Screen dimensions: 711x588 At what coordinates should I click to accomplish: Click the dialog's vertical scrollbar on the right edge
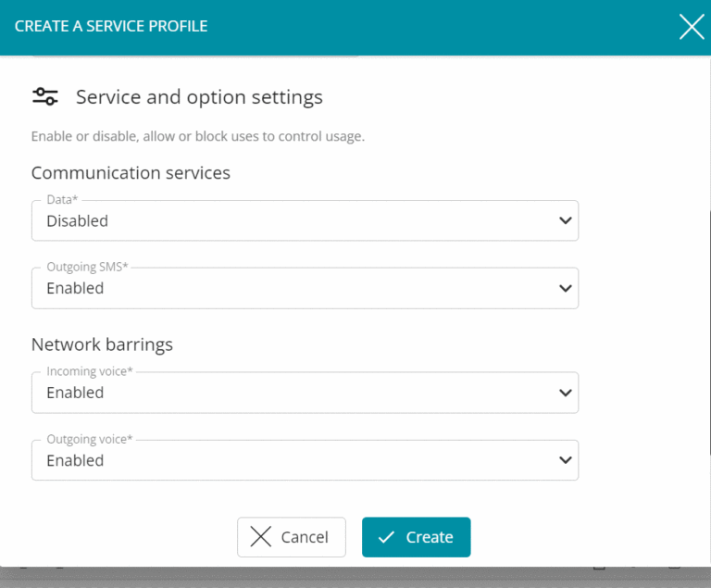(x=708, y=332)
